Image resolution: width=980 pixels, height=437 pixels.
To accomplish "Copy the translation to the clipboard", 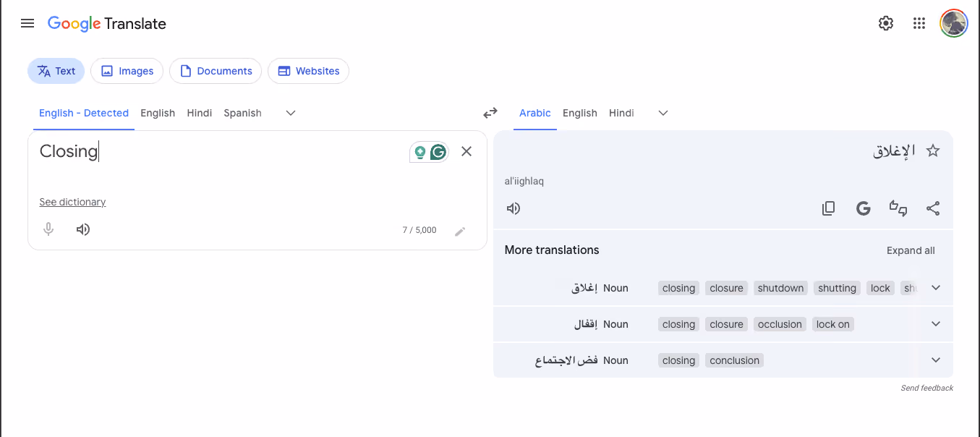I will 829,208.
